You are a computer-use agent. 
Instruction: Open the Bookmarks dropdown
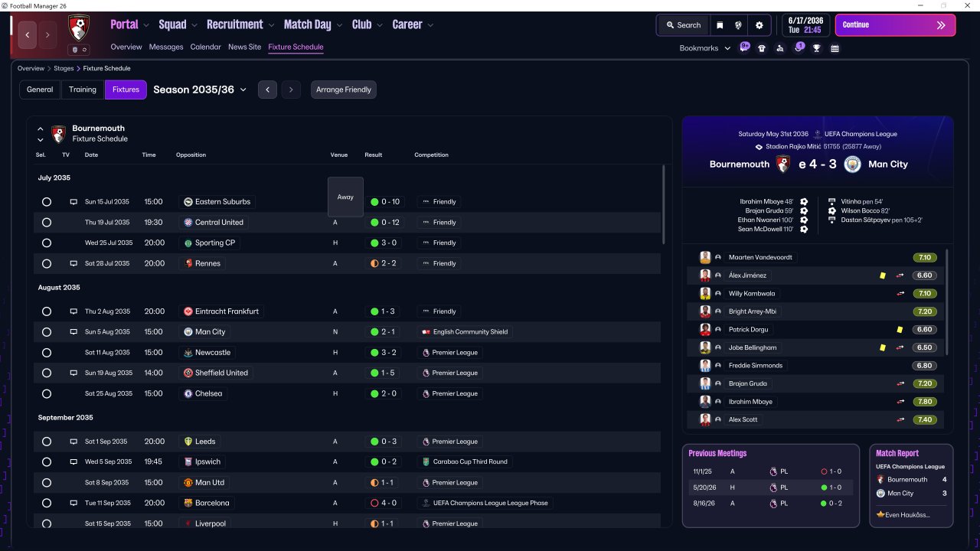pyautogui.click(x=705, y=48)
